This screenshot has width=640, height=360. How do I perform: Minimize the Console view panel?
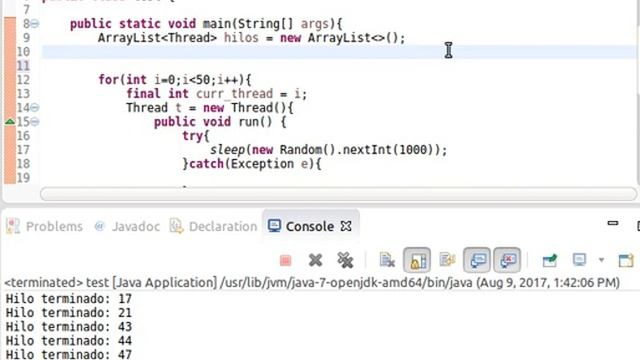point(613,223)
